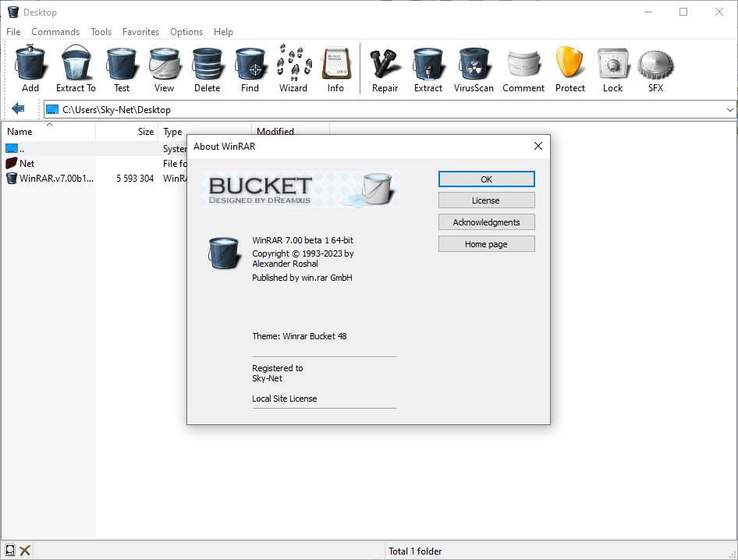Click the Net folder icon
This screenshot has width=738, height=560.
pos(11,163)
